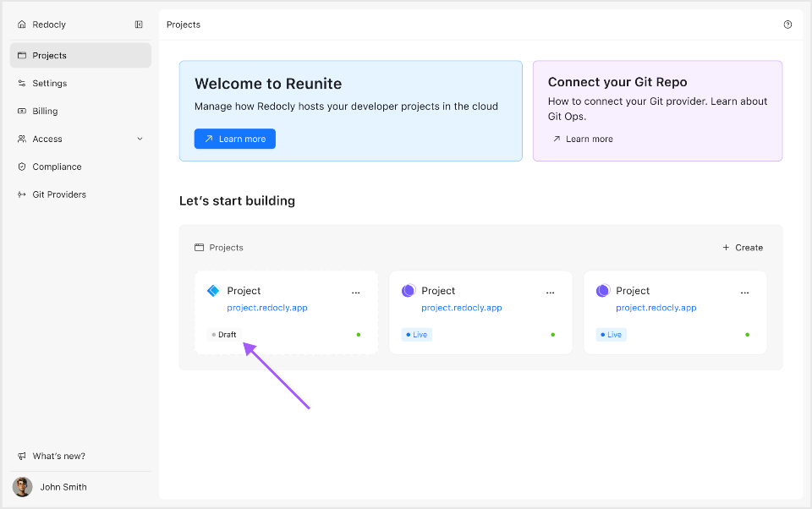
Task: Create a new project
Action: click(743, 248)
